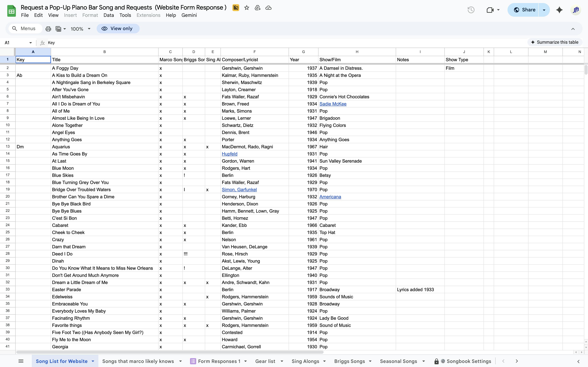The width and height of the screenshot is (588, 367).
Task: Open the Gemini sparkle assistant icon
Action: [559, 10]
